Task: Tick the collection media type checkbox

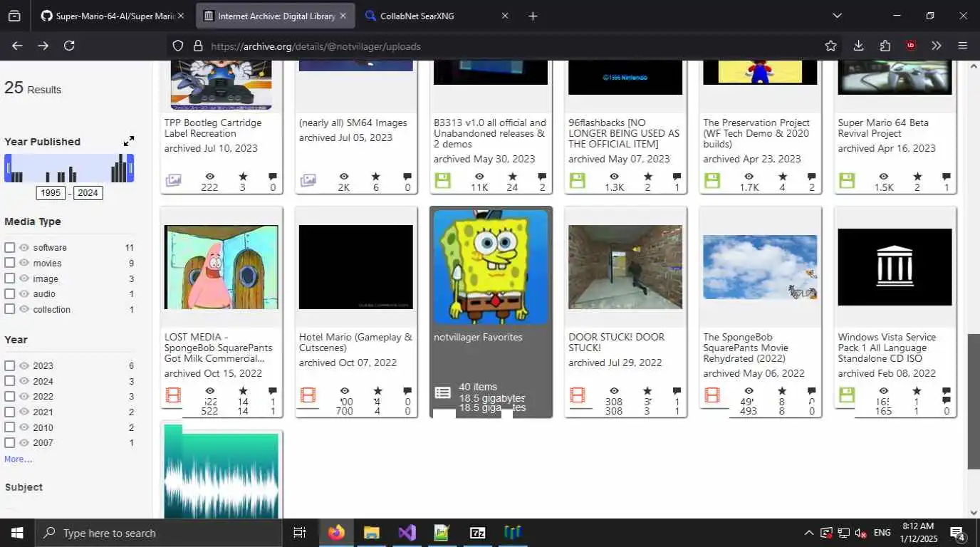Action: [x=10, y=309]
